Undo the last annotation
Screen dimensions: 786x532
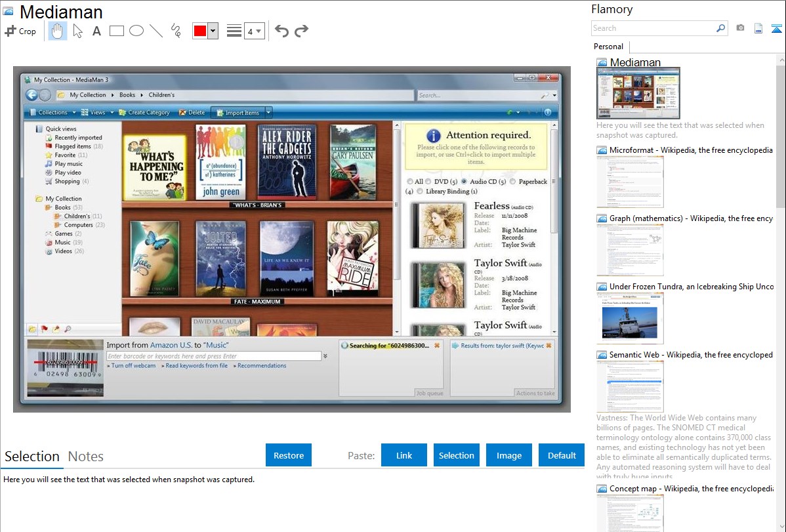pos(281,31)
